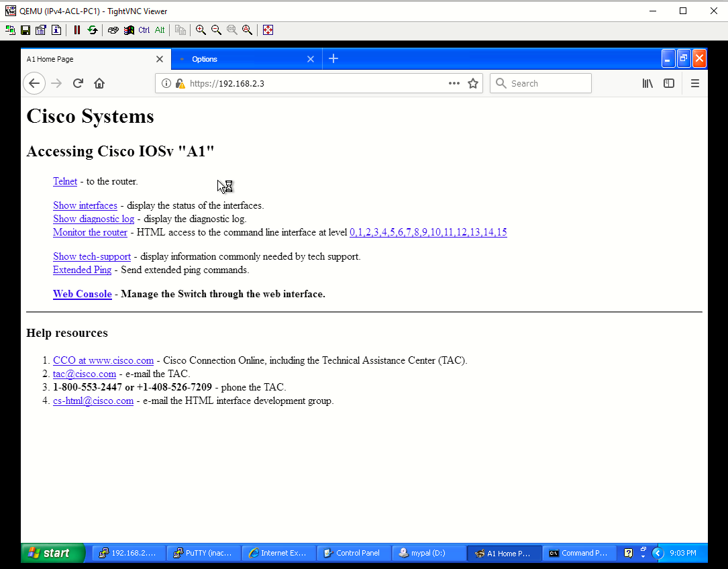Open a new browser tab
The height and width of the screenshot is (569, 728).
(x=333, y=58)
